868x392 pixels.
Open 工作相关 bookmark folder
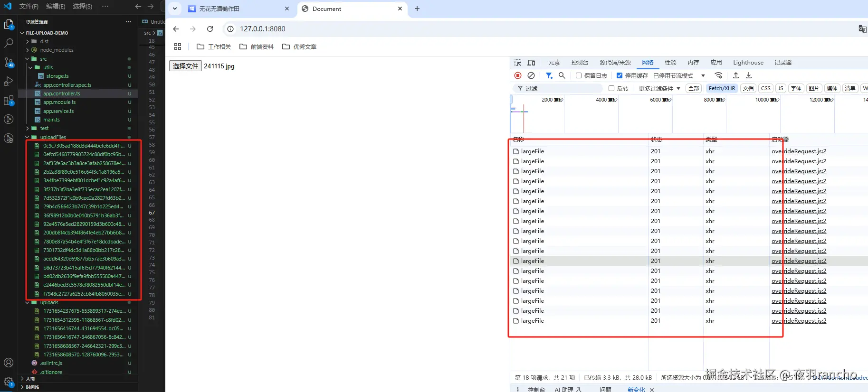coord(213,47)
